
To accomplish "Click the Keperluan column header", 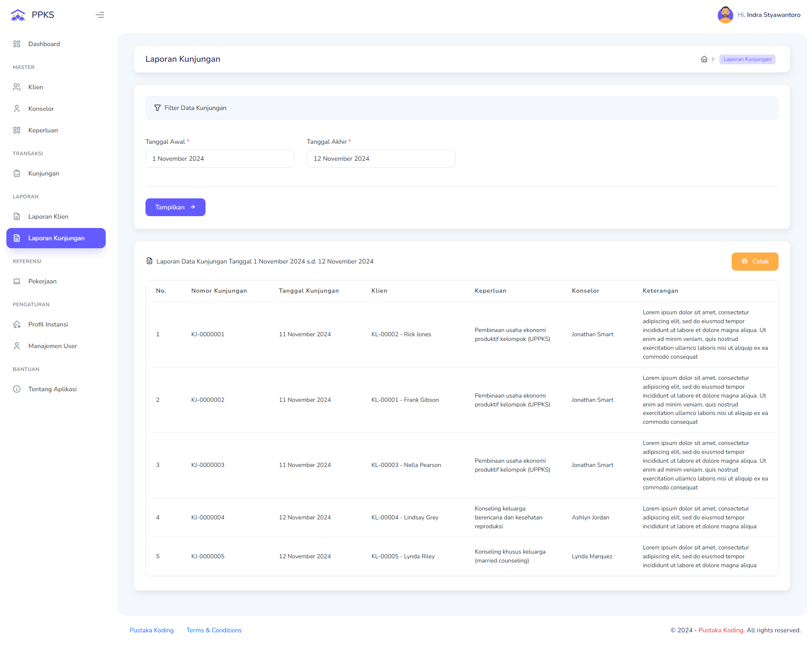I will tap(491, 291).
